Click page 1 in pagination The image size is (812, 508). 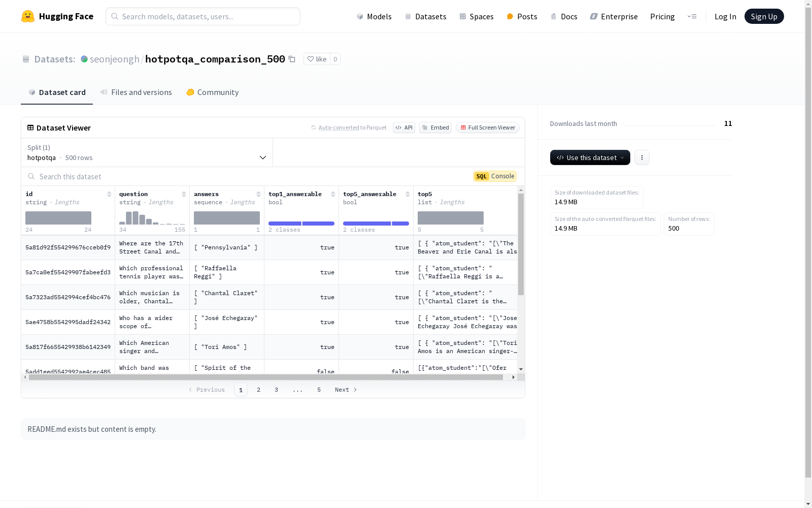tap(241, 390)
